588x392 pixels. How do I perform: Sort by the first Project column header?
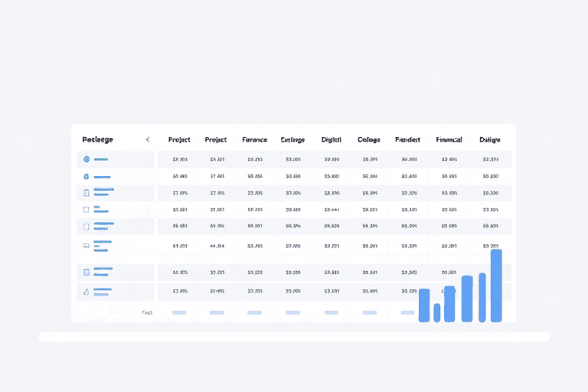(x=179, y=140)
